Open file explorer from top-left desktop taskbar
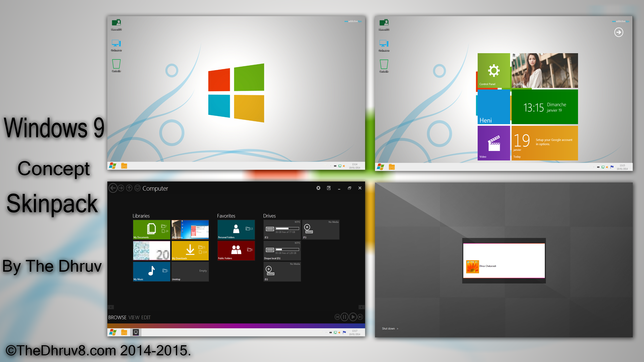The width and height of the screenshot is (644, 362). tap(124, 166)
